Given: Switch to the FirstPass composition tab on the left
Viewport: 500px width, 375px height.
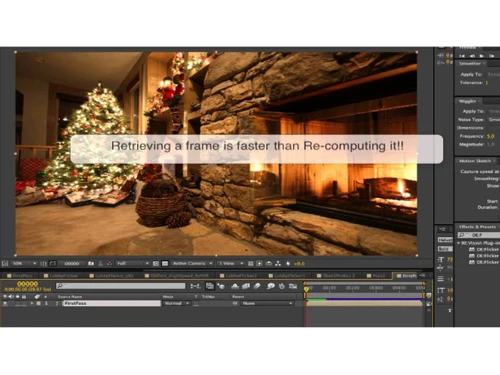Looking at the screenshot, I should point(20,276).
